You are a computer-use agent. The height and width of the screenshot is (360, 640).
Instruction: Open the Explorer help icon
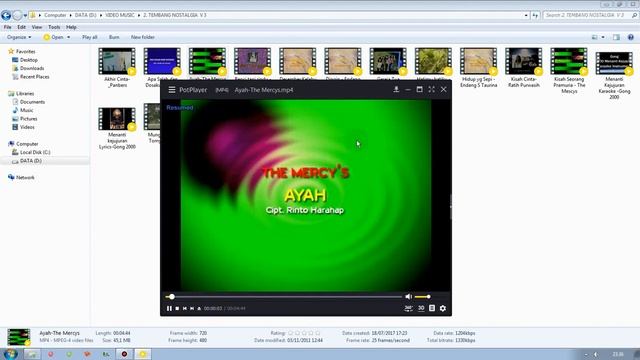pyautogui.click(x=631, y=37)
